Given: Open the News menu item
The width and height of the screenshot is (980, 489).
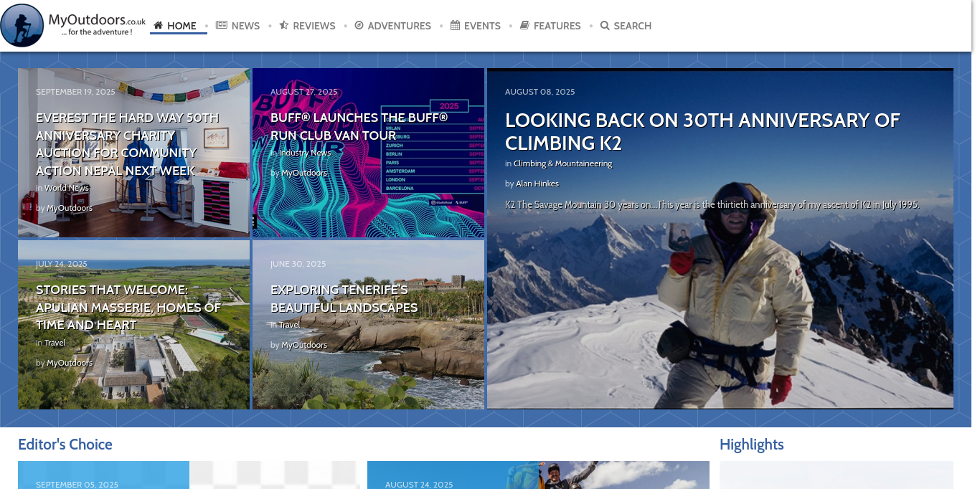Looking at the screenshot, I should coord(245,26).
